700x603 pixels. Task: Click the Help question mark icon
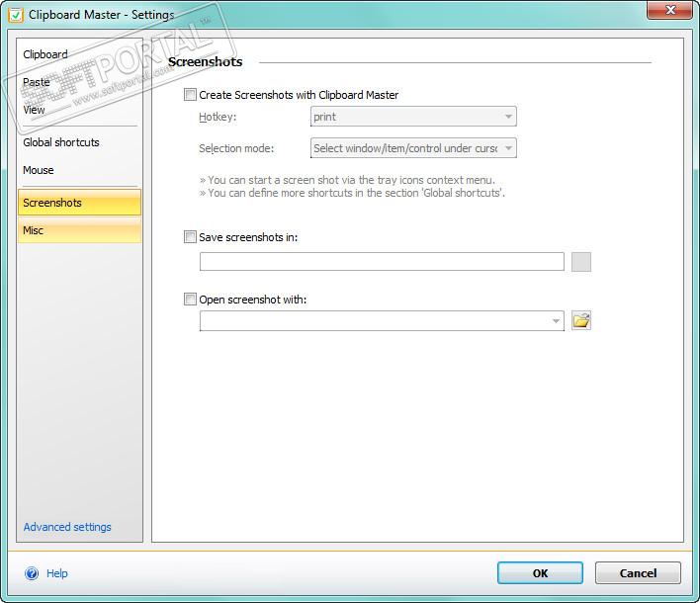click(32, 573)
